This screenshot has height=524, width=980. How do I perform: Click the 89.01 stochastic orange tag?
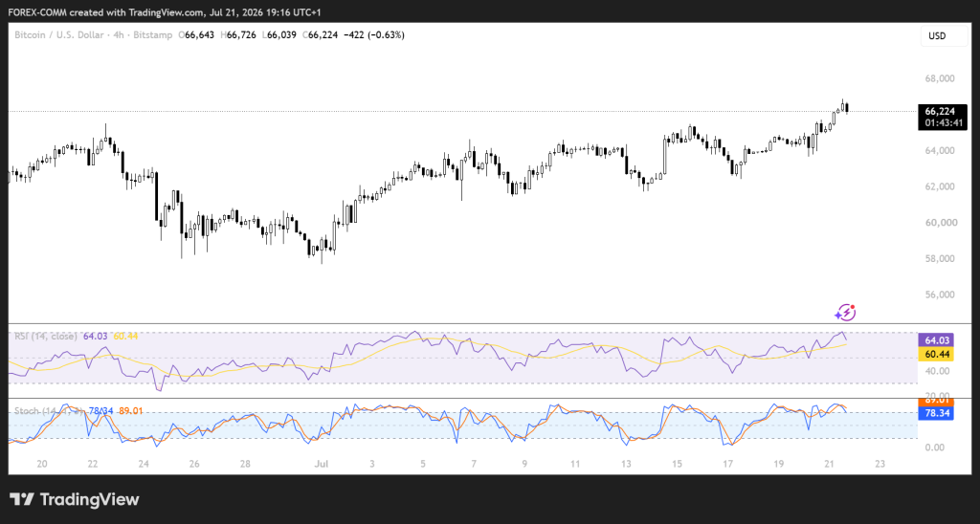[936, 401]
